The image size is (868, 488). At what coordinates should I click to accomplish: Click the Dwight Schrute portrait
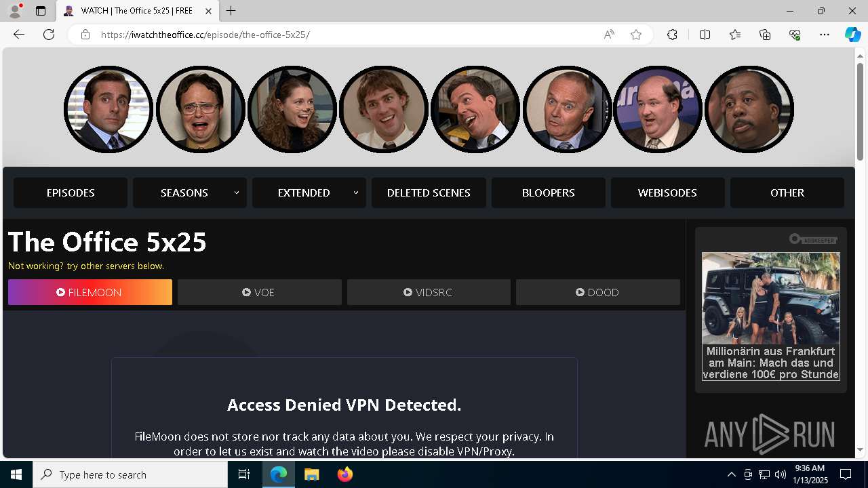point(201,109)
